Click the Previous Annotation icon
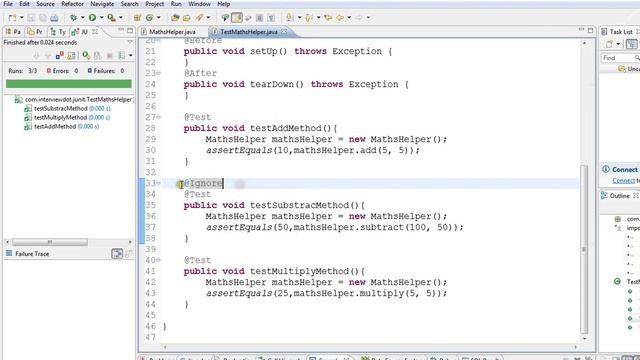The height and width of the screenshot is (360, 640). 309,18
